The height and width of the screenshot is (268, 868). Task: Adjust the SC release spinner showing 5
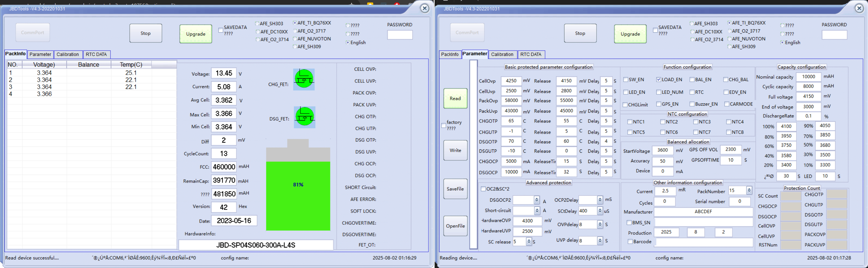click(529, 242)
